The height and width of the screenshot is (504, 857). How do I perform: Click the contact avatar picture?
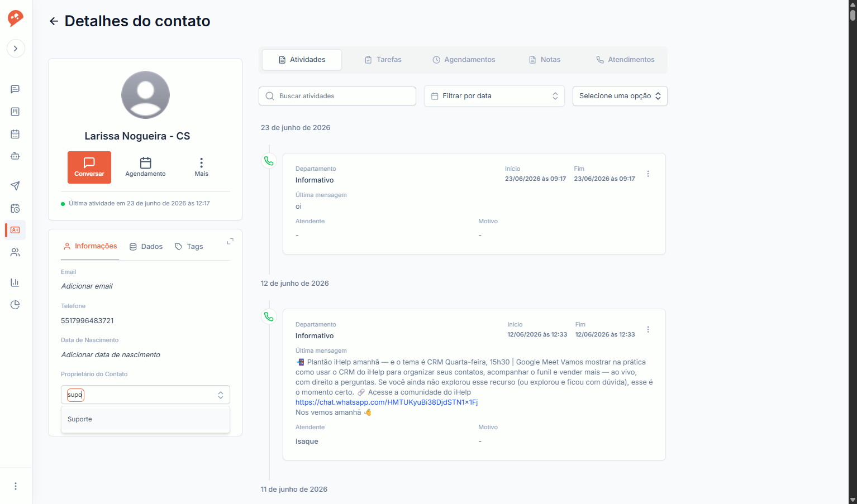click(145, 95)
